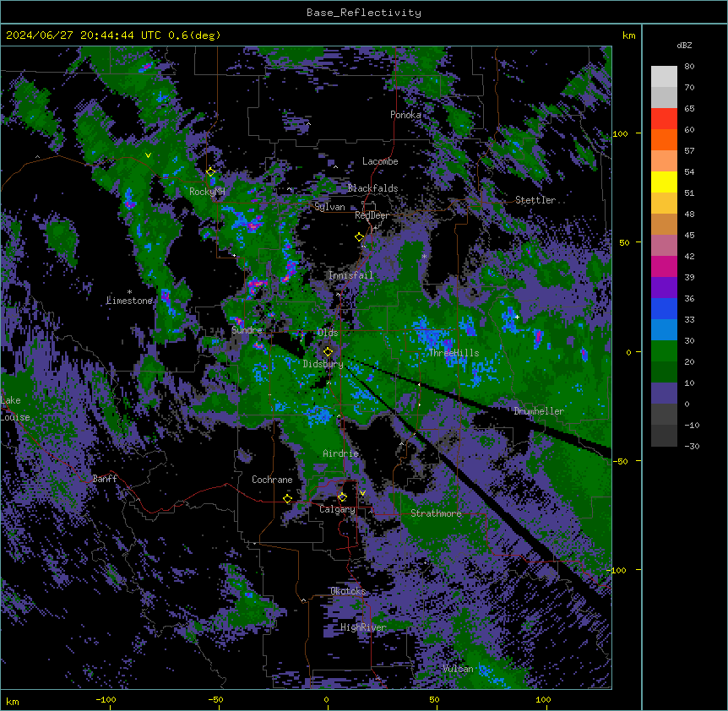728x711 pixels.
Task: Click the Airdrie city label
Action: click(341, 453)
